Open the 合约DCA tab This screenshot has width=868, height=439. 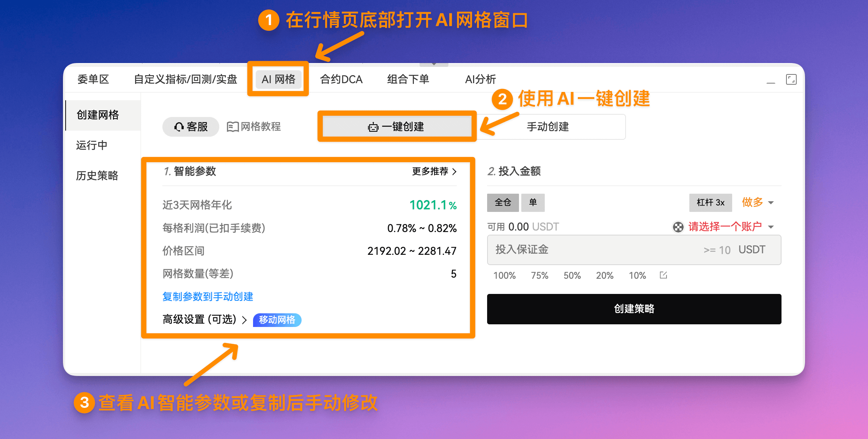coord(341,79)
